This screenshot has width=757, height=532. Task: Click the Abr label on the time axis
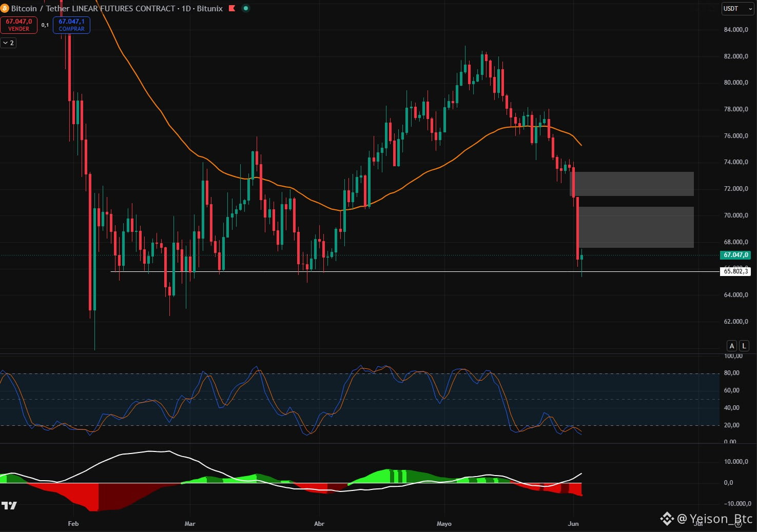point(319,524)
